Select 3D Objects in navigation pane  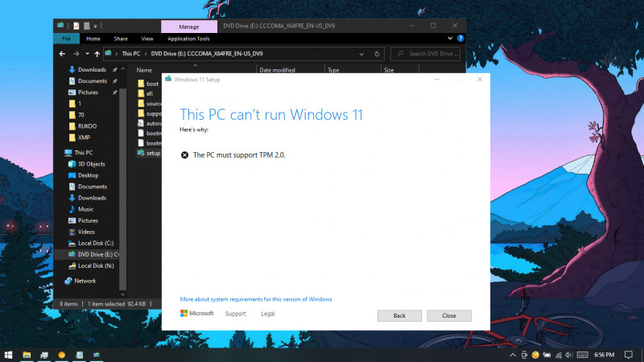(x=92, y=164)
